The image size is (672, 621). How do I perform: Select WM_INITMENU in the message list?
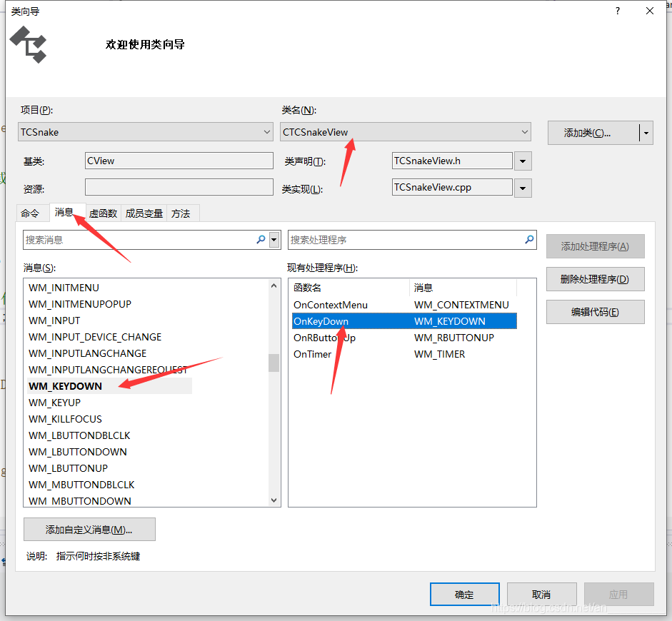64,288
